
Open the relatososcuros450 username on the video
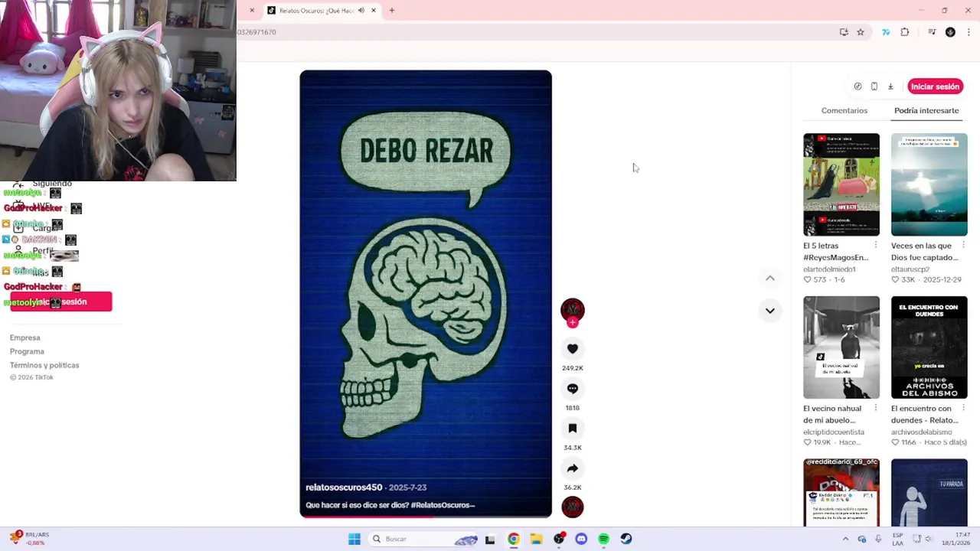pyautogui.click(x=344, y=487)
